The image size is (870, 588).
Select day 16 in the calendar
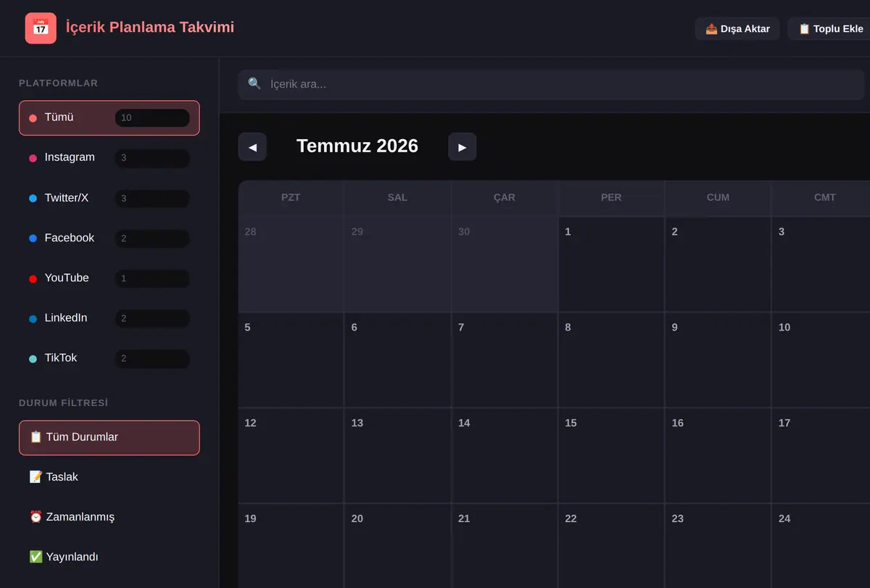point(718,456)
